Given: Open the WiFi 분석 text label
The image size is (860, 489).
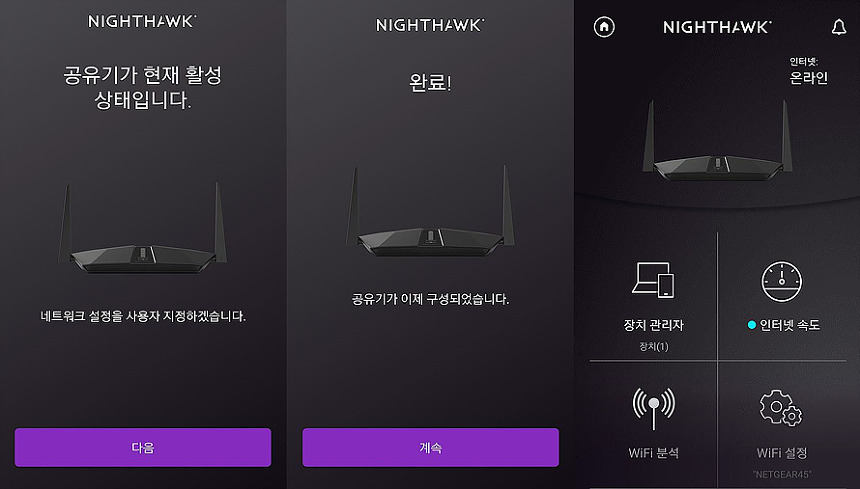Looking at the screenshot, I should click(653, 453).
